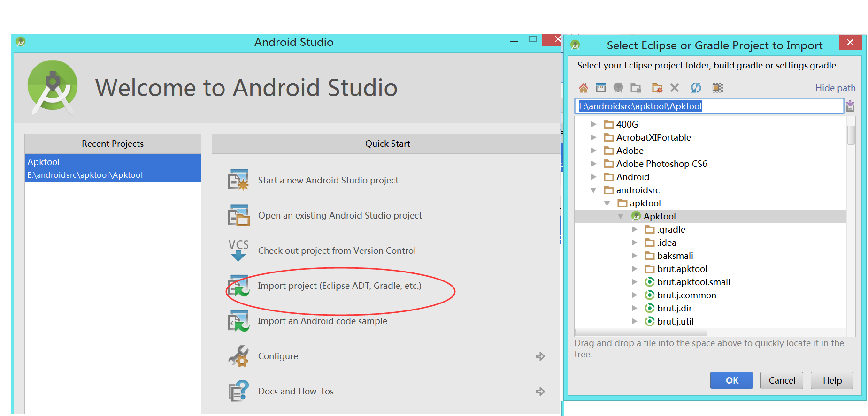
Task: Click the horizontal scrollbar under the file tree
Action: (641, 333)
